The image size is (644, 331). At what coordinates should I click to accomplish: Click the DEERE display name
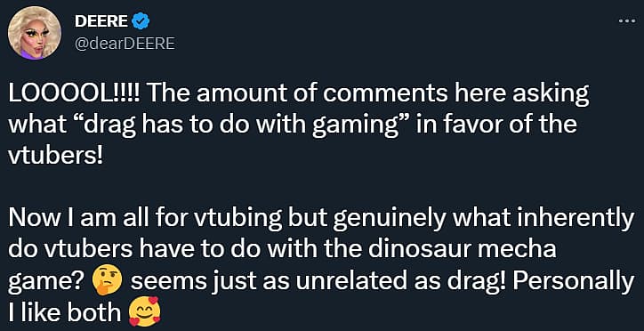click(101, 21)
